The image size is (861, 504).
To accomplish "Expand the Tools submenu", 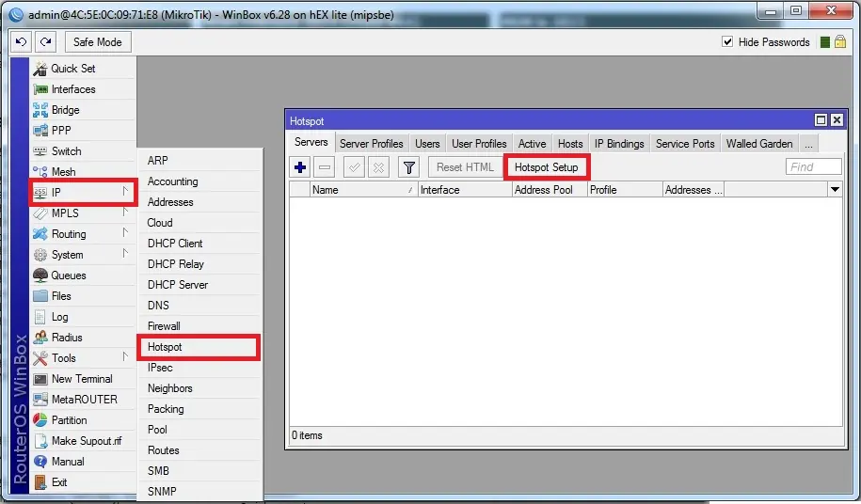I will 83,358.
